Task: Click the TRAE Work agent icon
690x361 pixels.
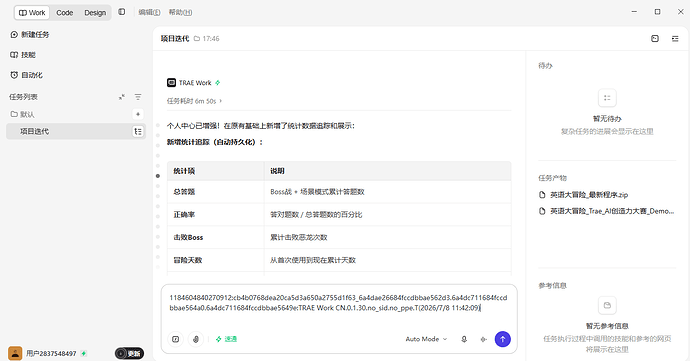Action: point(171,83)
